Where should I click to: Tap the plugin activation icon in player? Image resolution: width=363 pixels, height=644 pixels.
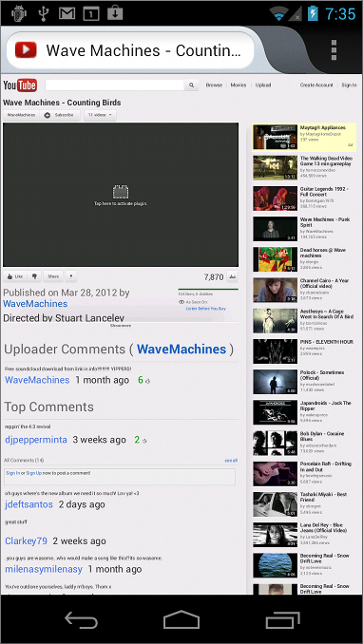[121, 192]
